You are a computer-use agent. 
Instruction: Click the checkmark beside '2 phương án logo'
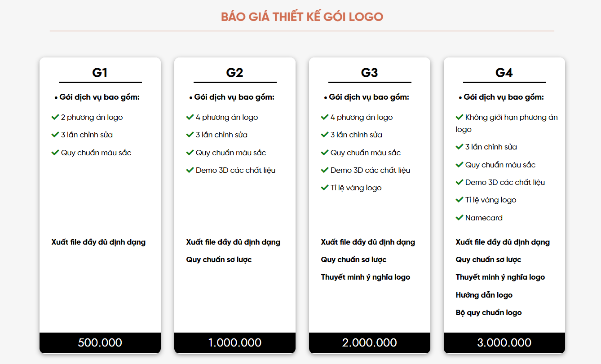pyautogui.click(x=55, y=117)
